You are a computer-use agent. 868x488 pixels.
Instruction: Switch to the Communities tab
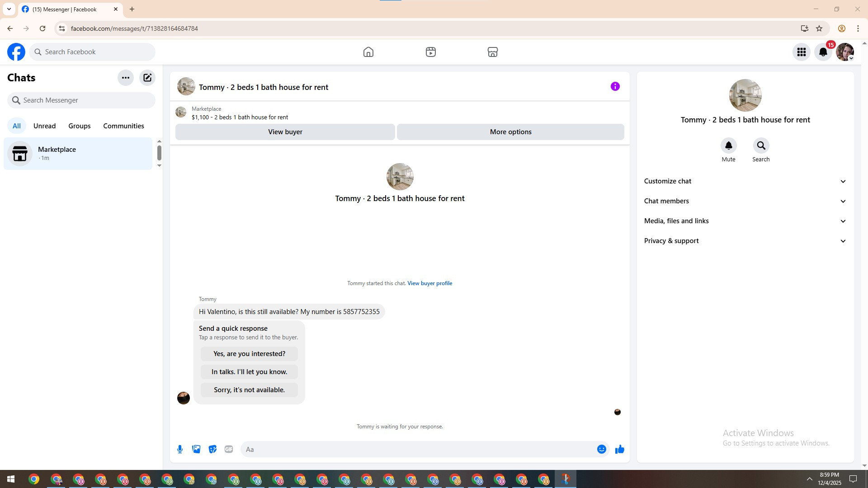[x=123, y=126]
